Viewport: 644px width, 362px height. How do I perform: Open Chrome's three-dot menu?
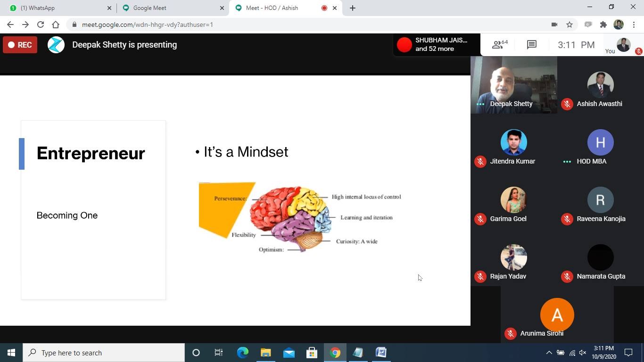click(634, 25)
